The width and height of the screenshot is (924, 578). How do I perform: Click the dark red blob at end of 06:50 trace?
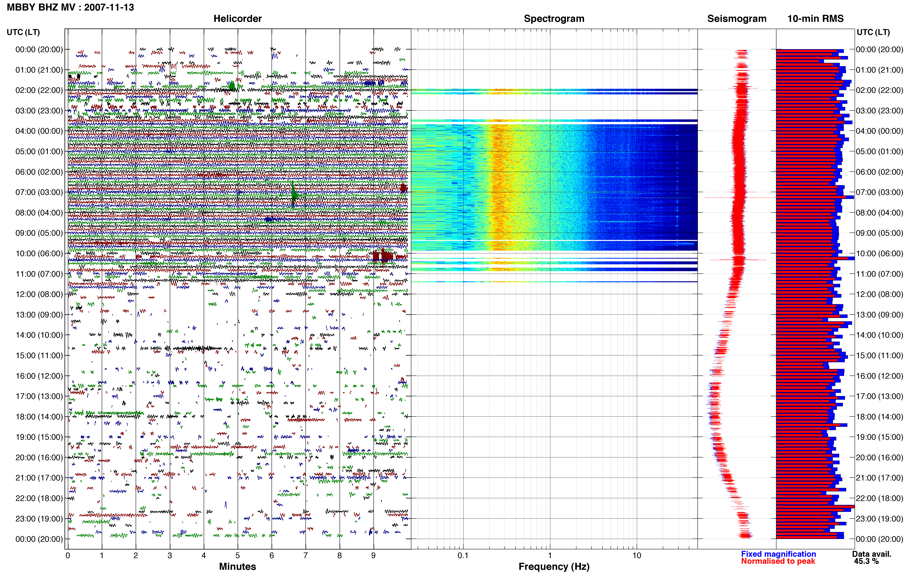[x=403, y=188]
